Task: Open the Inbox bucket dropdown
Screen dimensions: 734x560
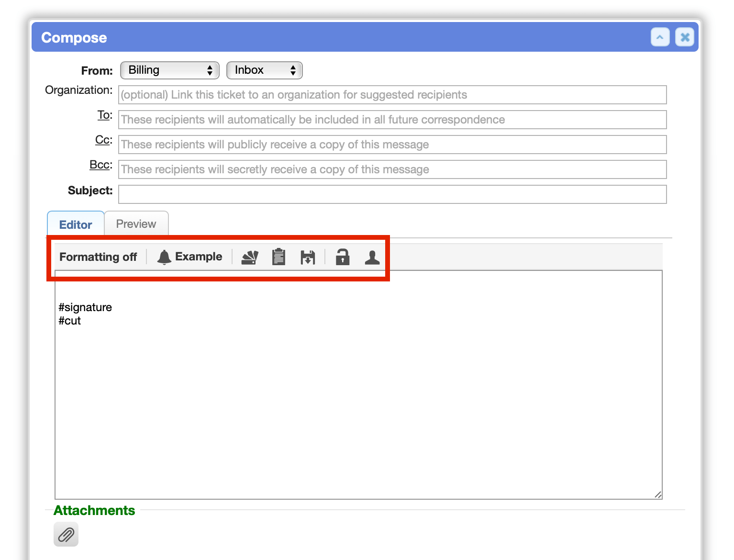Action: pos(264,70)
